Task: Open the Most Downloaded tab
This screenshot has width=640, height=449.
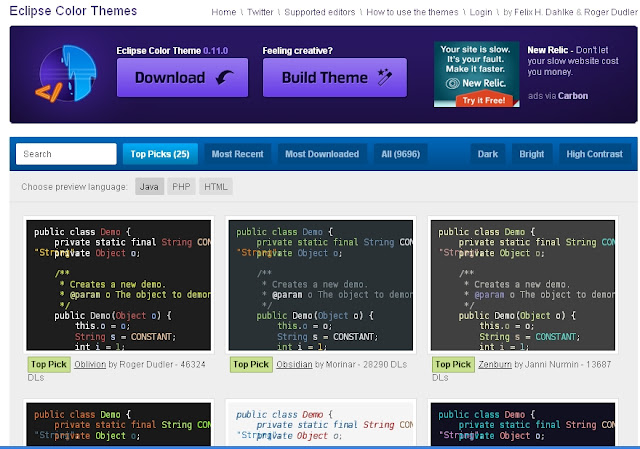Action: point(322,154)
